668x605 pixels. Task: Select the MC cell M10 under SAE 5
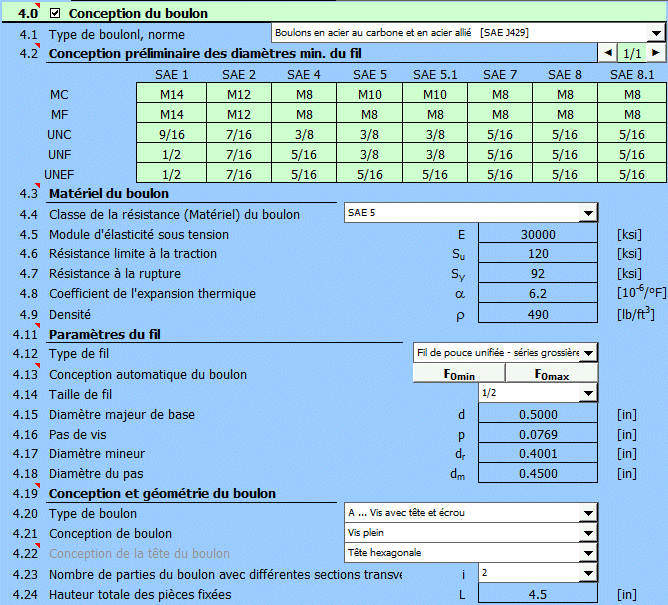pos(370,94)
